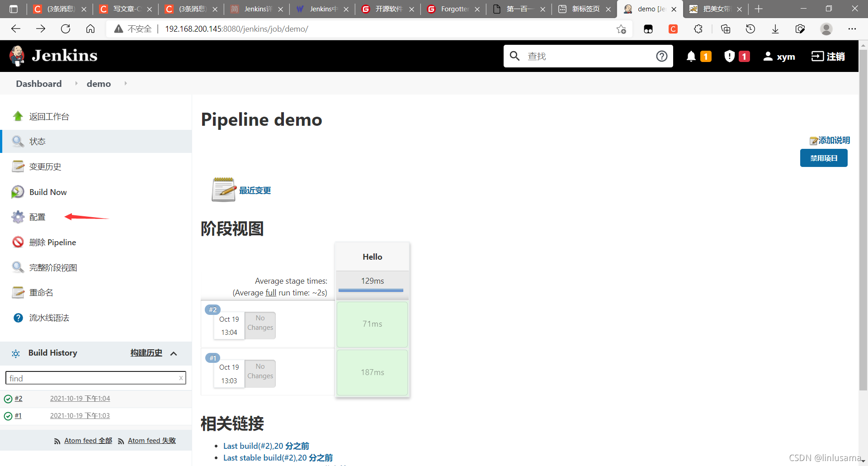868x466 pixels.
Task: Click the 变更历史 notepad icon
Action: pos(18,166)
